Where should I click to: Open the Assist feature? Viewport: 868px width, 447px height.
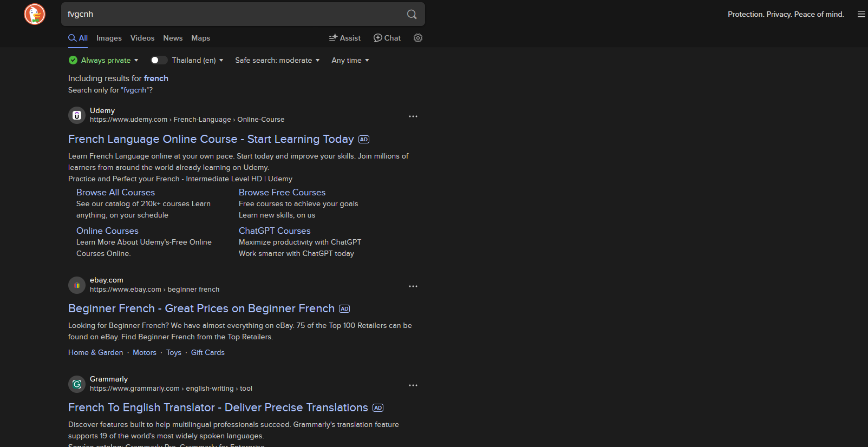coord(345,38)
